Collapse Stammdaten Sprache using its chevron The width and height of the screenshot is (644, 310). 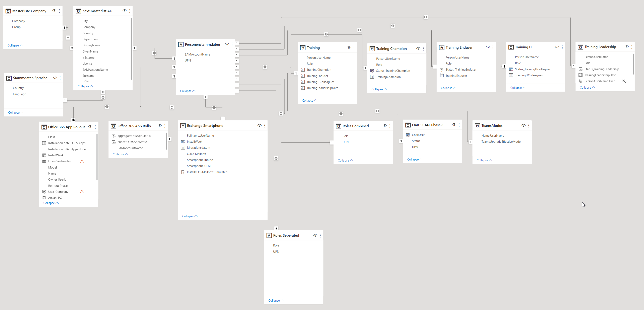click(15, 112)
